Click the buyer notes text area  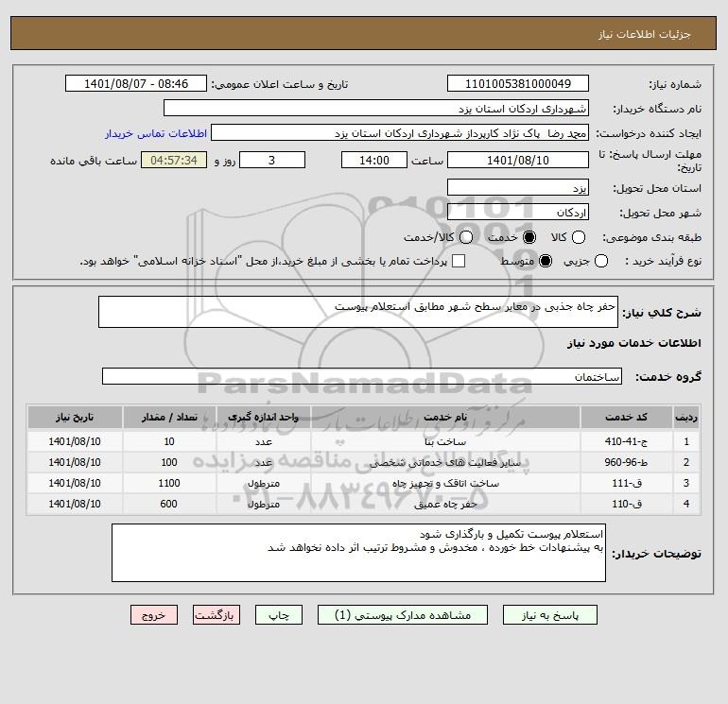[x=358, y=553]
